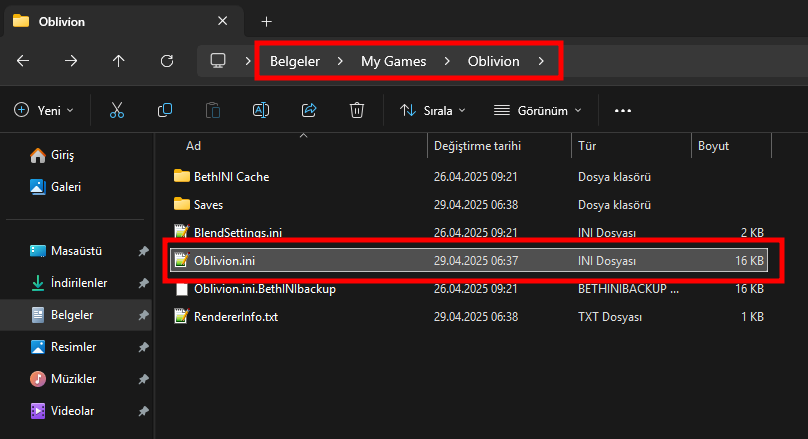This screenshot has width=808, height=439.
Task: Click the pin icon beside Resimler
Action: click(143, 347)
